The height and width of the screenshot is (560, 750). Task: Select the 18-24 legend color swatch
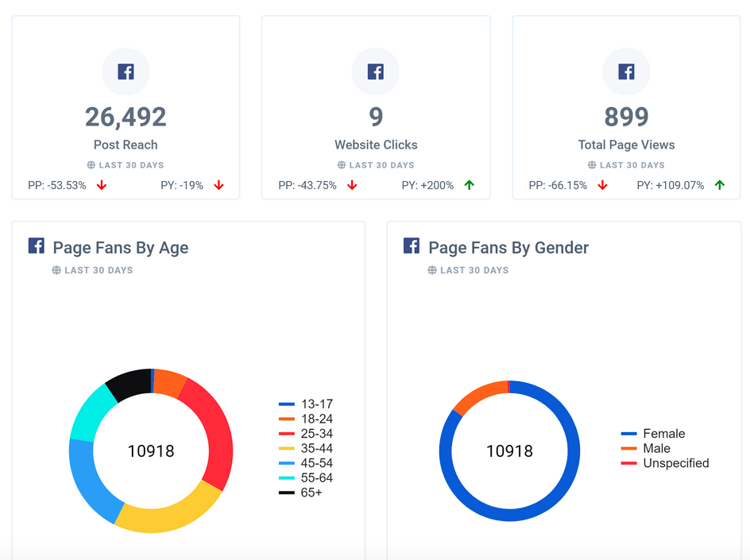click(x=287, y=419)
